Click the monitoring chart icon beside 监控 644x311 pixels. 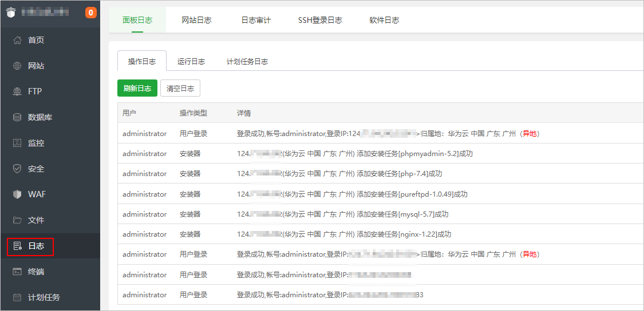click(17, 143)
